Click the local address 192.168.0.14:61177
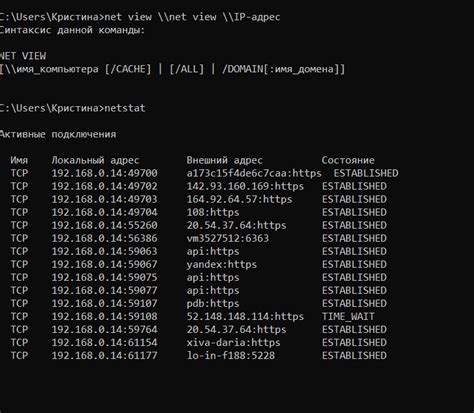This screenshot has height=413, width=474. pyautogui.click(x=104, y=355)
